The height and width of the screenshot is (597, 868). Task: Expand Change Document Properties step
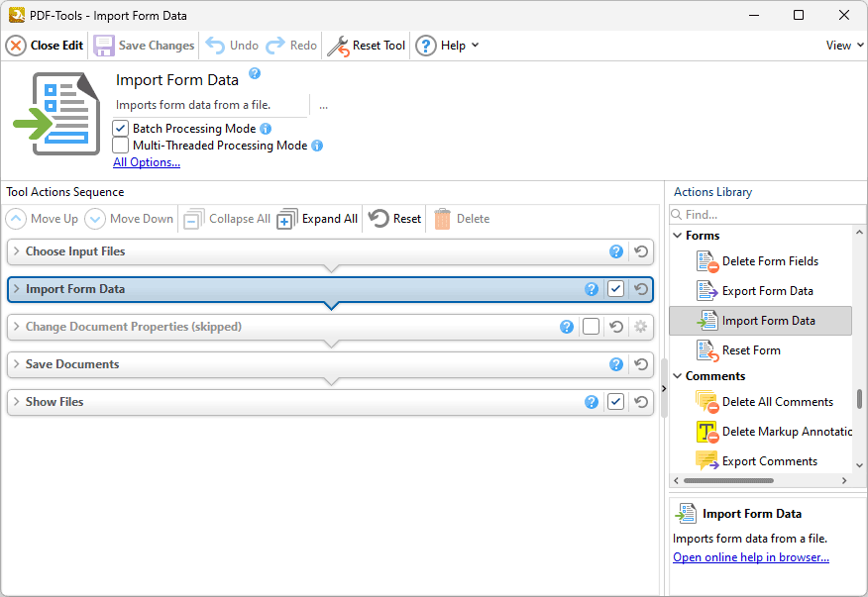[17, 327]
